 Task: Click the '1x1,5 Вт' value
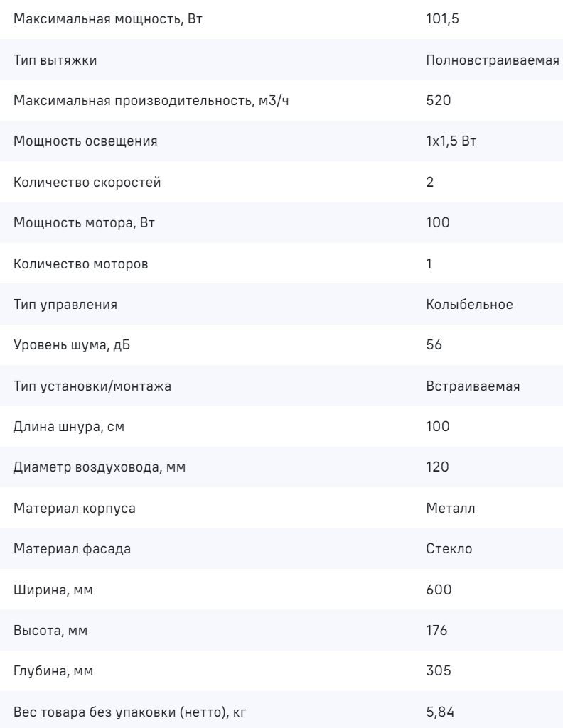coord(451,141)
